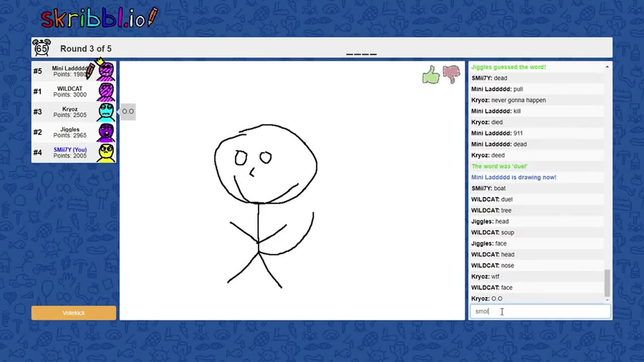The height and width of the screenshot is (362, 644).
Task: Click 'Kryoz: O.O' chat line
Action: click(x=487, y=299)
